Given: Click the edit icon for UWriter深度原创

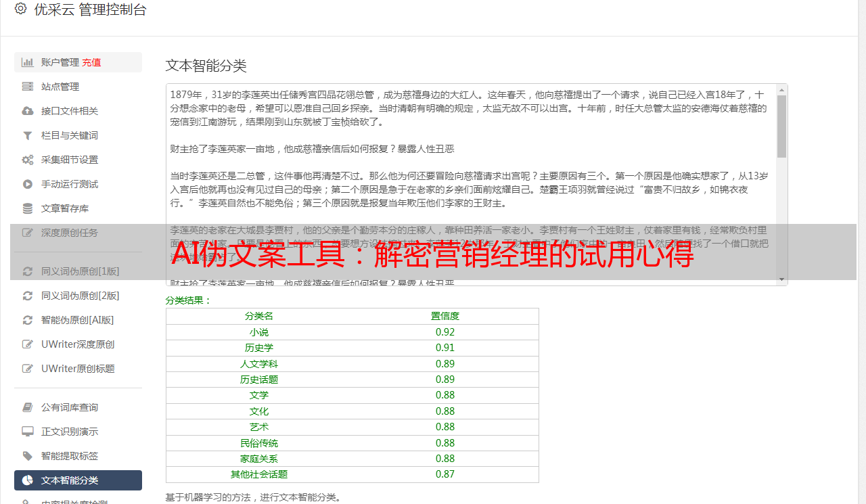Looking at the screenshot, I should click(x=28, y=344).
